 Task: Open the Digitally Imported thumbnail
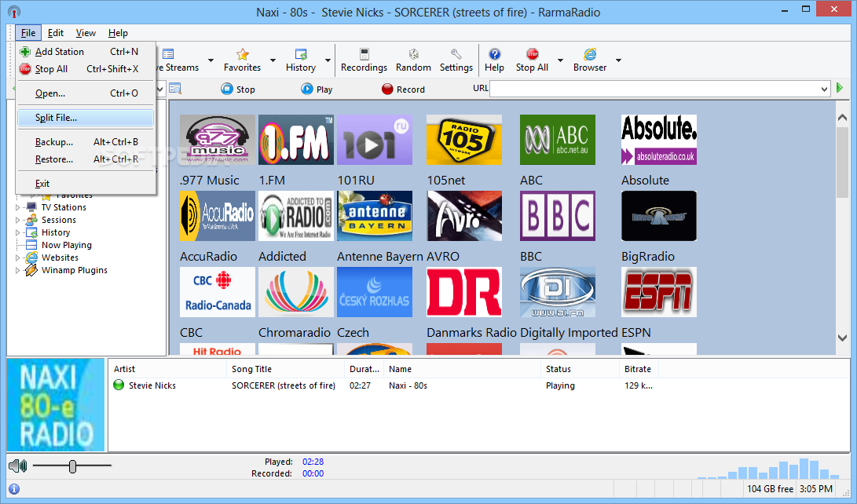pos(558,292)
